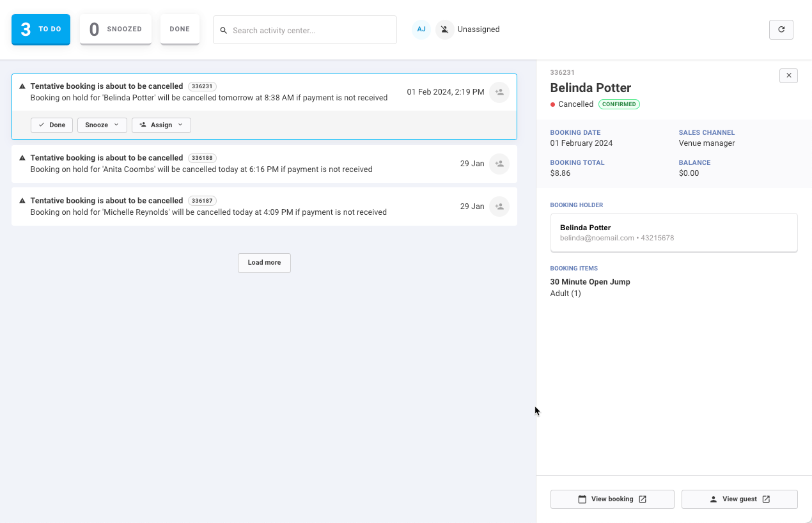The image size is (812, 523).
Task: Click booking number badge 336231 in list
Action: (x=202, y=86)
